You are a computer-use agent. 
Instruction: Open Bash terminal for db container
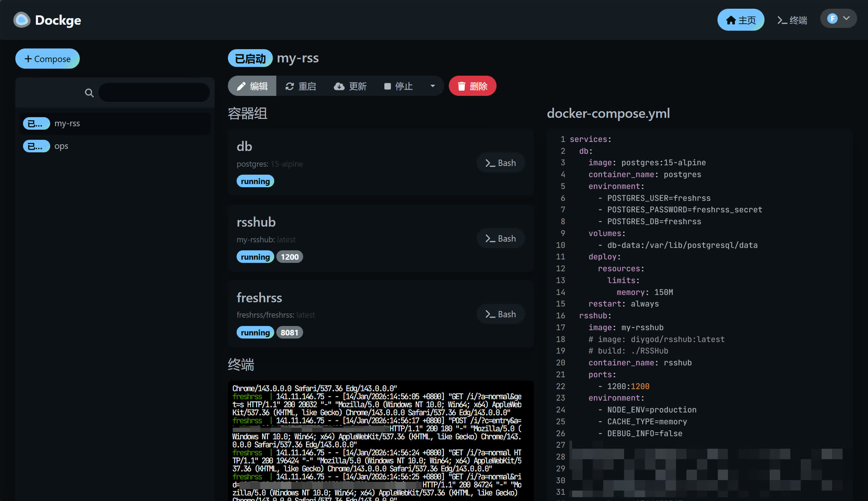click(500, 163)
